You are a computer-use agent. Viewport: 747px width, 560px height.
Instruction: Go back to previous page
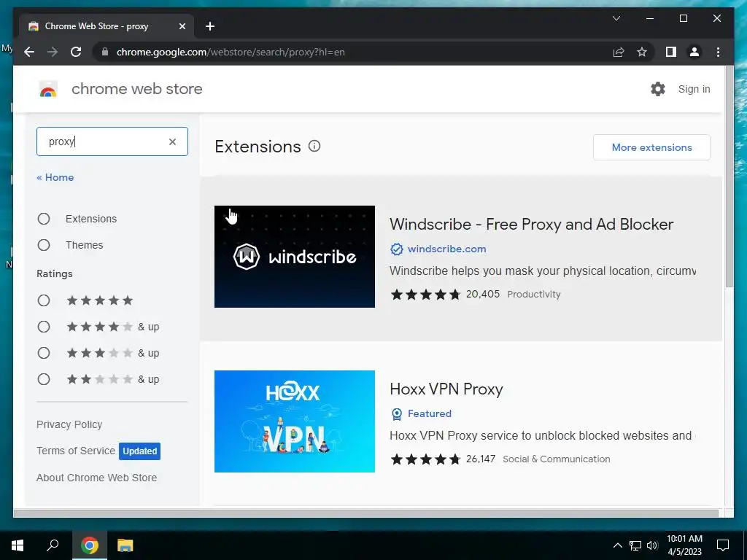pos(29,52)
